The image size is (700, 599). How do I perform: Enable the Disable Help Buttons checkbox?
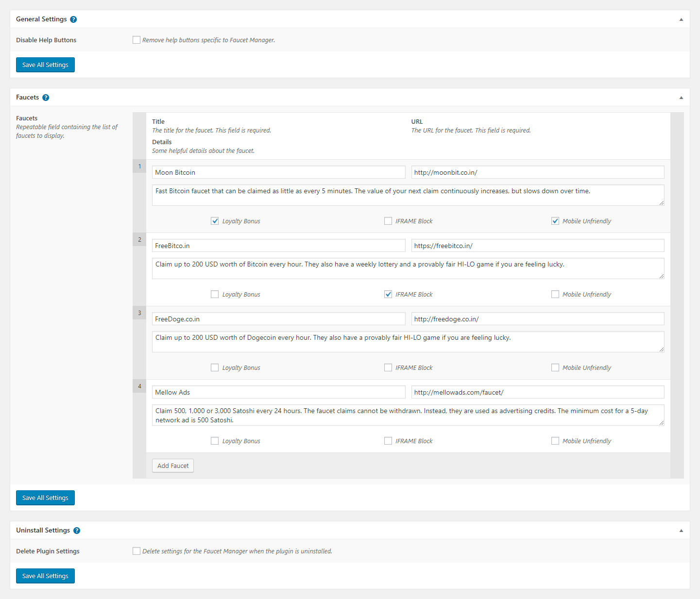(137, 40)
